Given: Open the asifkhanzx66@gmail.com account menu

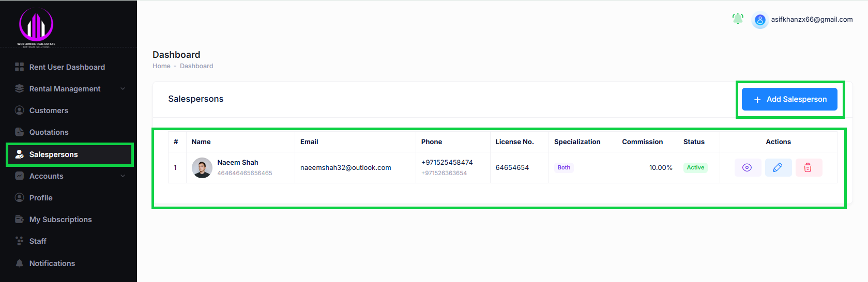Looking at the screenshot, I should pyautogui.click(x=812, y=20).
